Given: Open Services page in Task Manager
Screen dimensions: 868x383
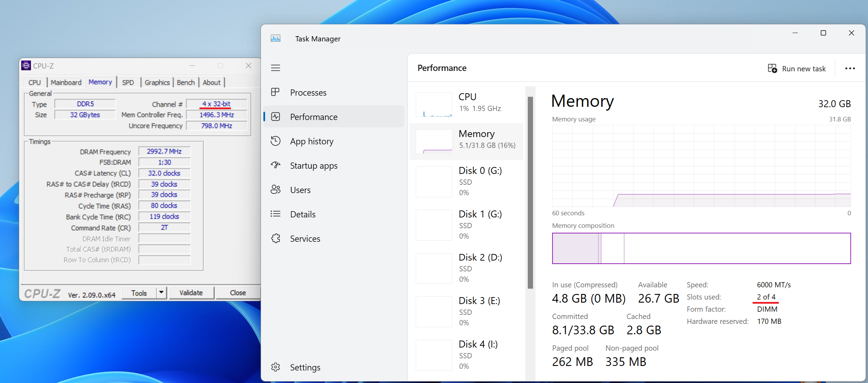Looking at the screenshot, I should [334, 239].
